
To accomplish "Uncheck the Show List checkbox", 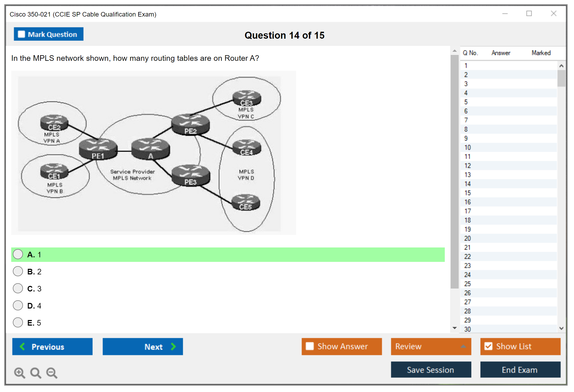I will pos(488,346).
